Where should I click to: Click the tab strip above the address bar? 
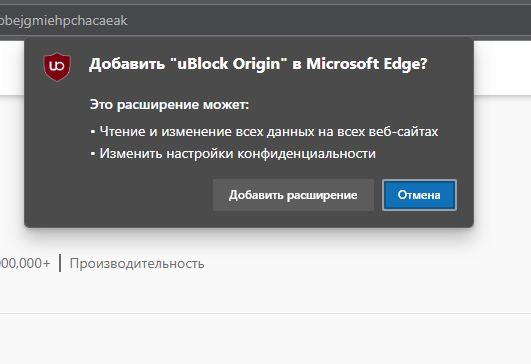click(266, 2)
